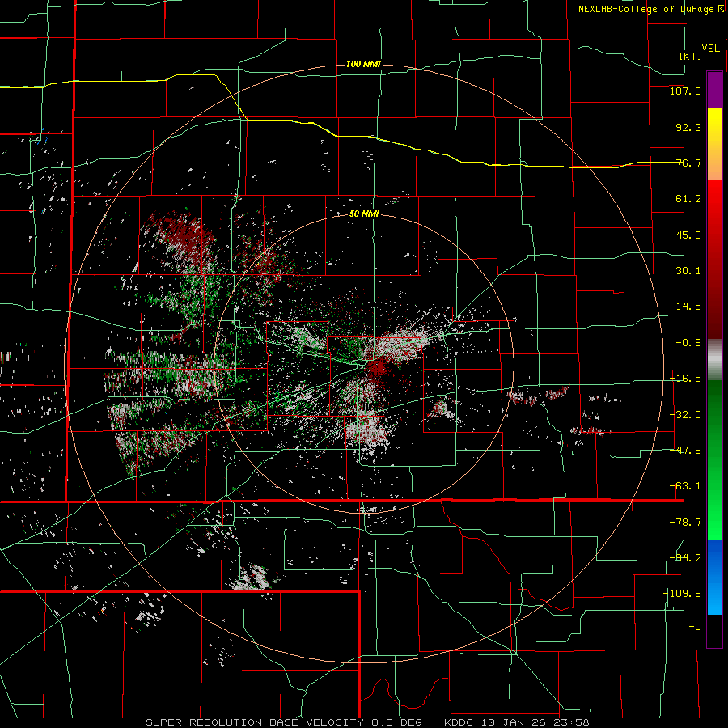This screenshot has width=728, height=728.
Task: Click the gray near-zero segment of color bar
Action: 714,360
